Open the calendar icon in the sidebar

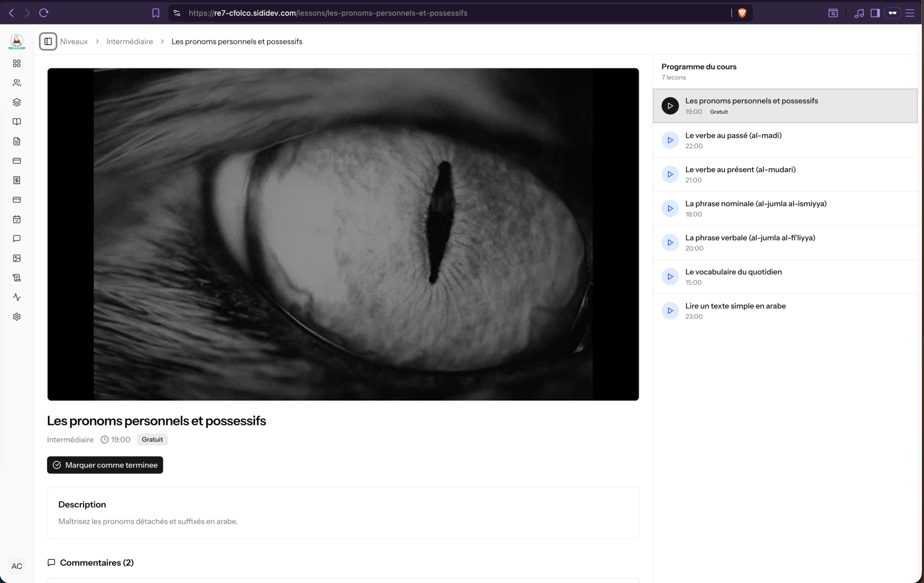(17, 219)
